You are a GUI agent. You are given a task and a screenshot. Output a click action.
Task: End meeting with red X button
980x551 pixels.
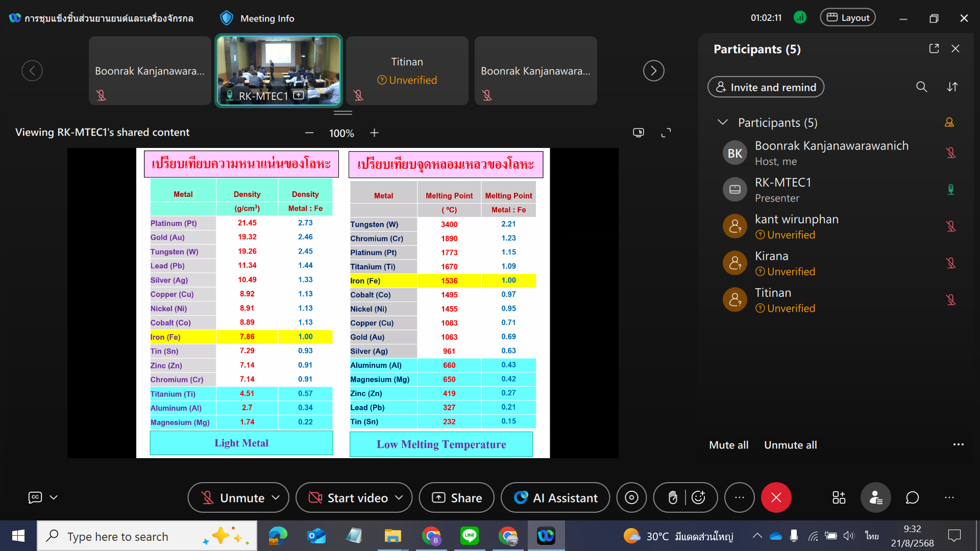(x=776, y=497)
